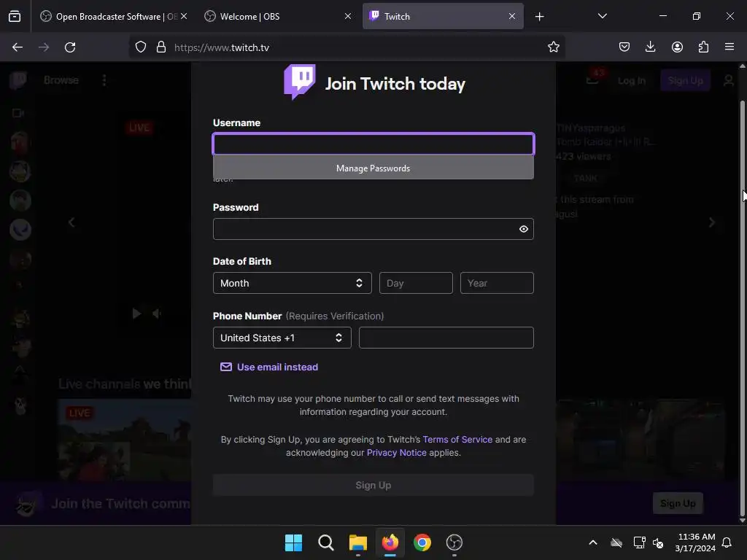747x560 pixels.
Task: Click the Year field of date of birth
Action: pyautogui.click(x=497, y=283)
